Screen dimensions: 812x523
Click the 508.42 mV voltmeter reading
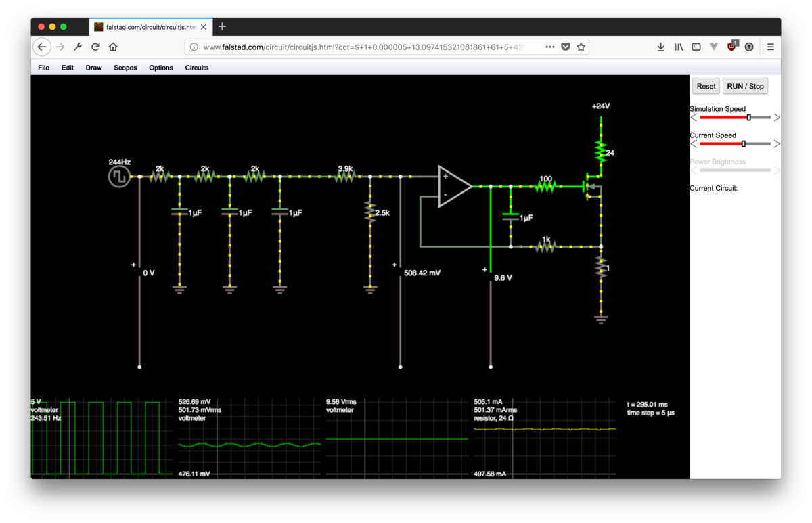(x=422, y=273)
